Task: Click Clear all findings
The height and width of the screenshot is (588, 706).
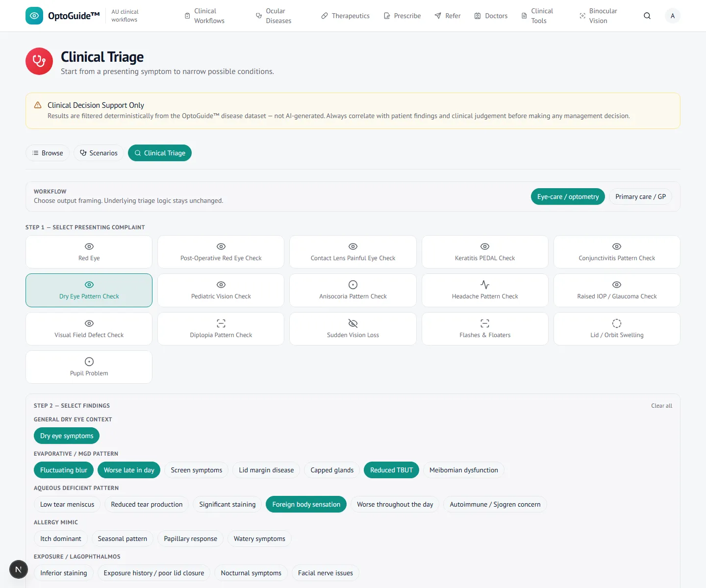Action: tap(661, 406)
